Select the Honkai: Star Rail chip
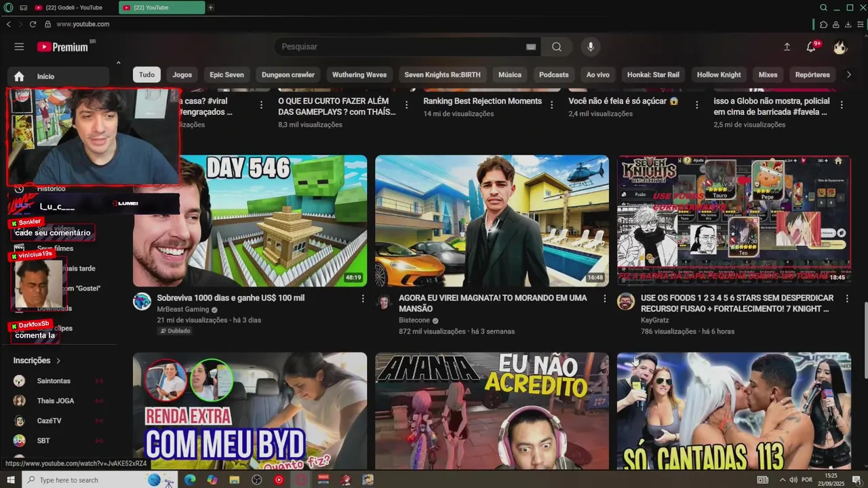Image resolution: width=868 pixels, height=488 pixels. [x=653, y=75]
